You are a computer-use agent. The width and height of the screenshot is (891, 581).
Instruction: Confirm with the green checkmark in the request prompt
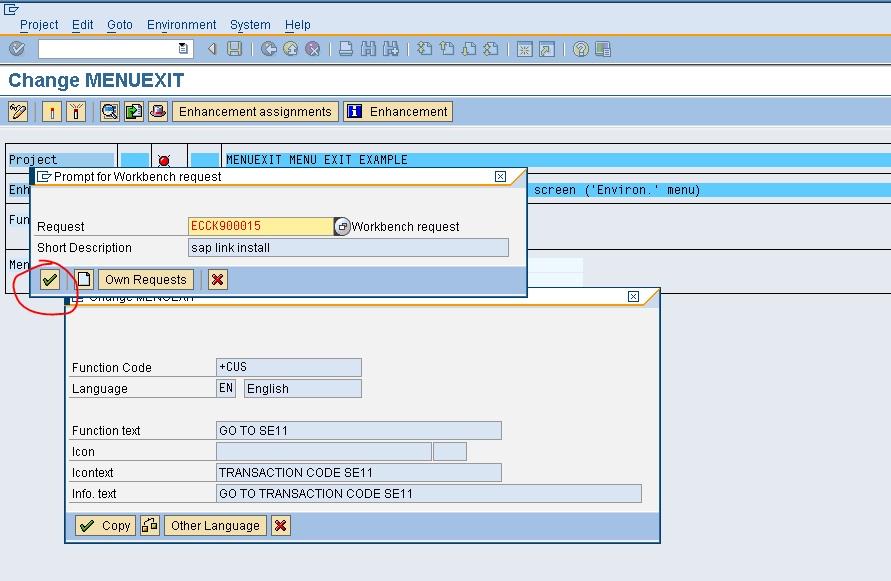click(50, 279)
